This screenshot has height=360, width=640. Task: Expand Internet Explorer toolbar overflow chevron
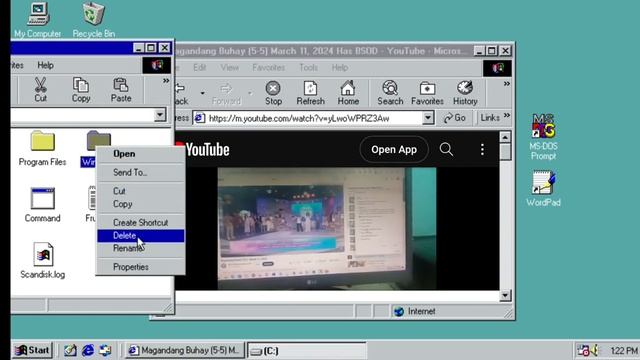coord(507,84)
